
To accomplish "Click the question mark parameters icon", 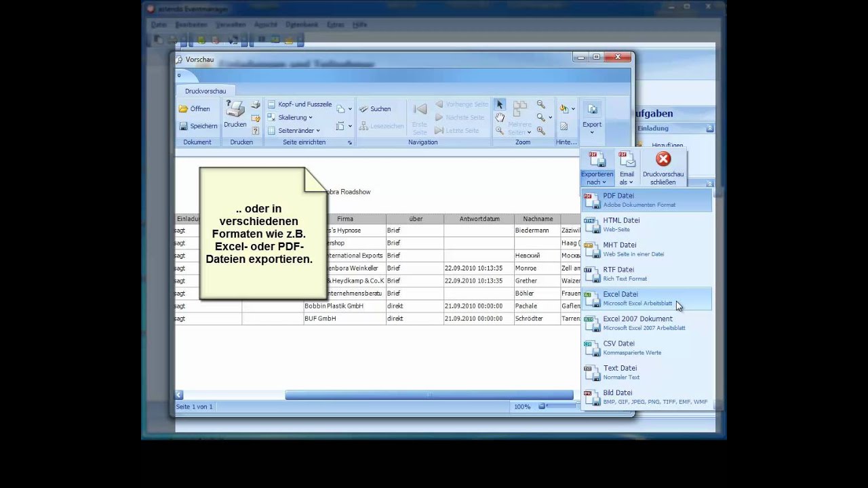I will (x=256, y=131).
